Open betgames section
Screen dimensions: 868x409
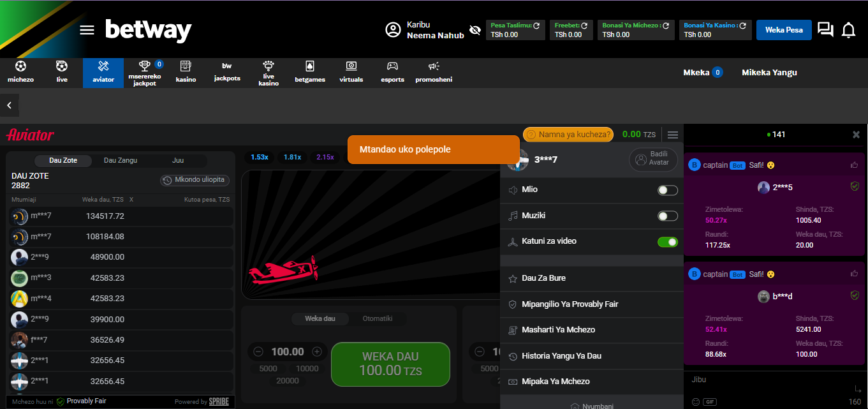[310, 72]
